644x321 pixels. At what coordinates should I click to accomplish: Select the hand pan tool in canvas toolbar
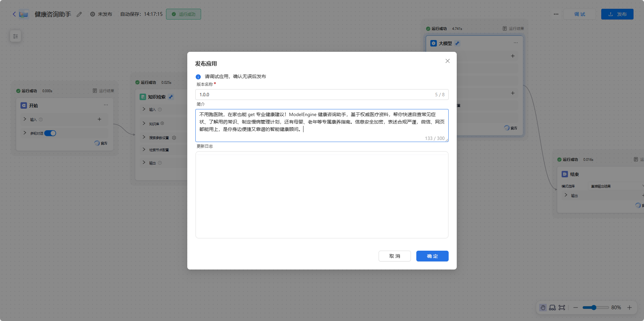(x=543, y=307)
